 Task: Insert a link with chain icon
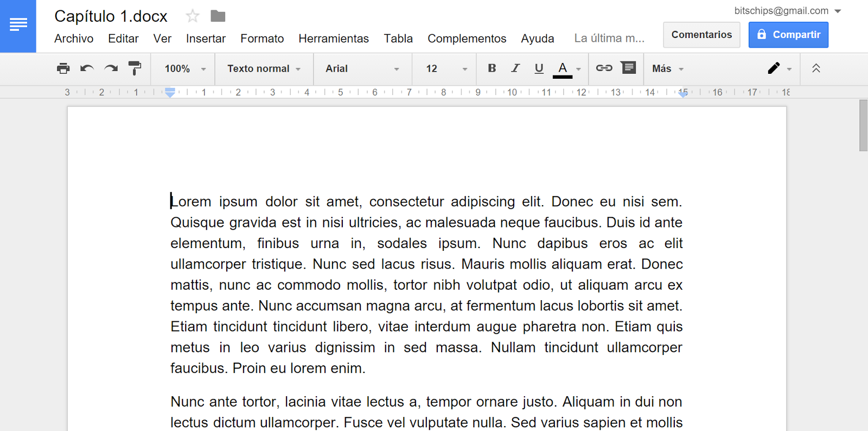(604, 68)
